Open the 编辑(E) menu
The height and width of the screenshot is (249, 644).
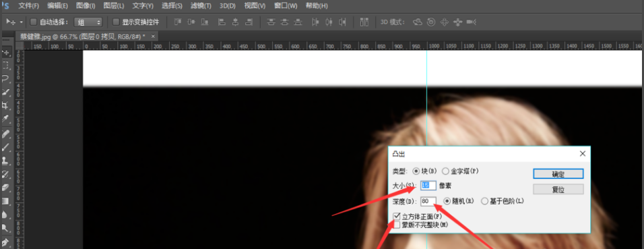[57, 6]
